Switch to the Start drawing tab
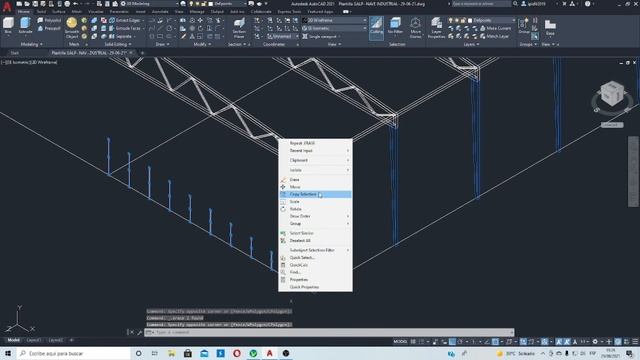 click(x=15, y=53)
